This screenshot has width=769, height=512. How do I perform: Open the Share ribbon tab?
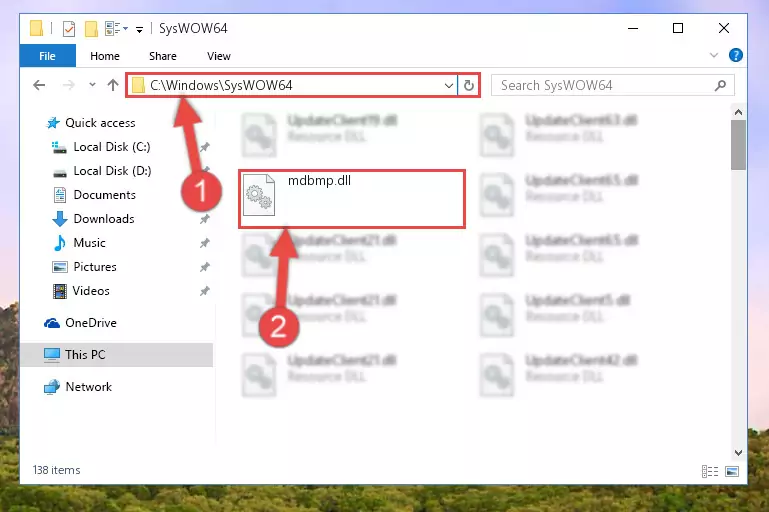point(162,56)
